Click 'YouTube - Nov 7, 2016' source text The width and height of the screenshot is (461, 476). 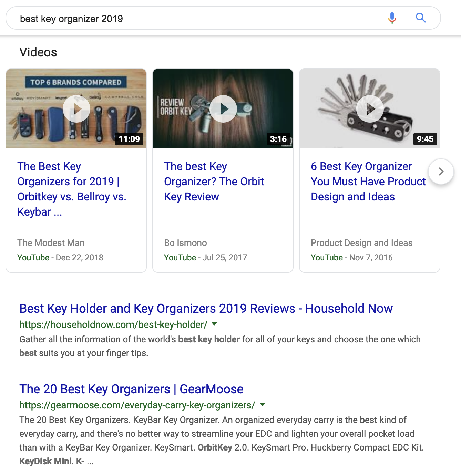352,258
